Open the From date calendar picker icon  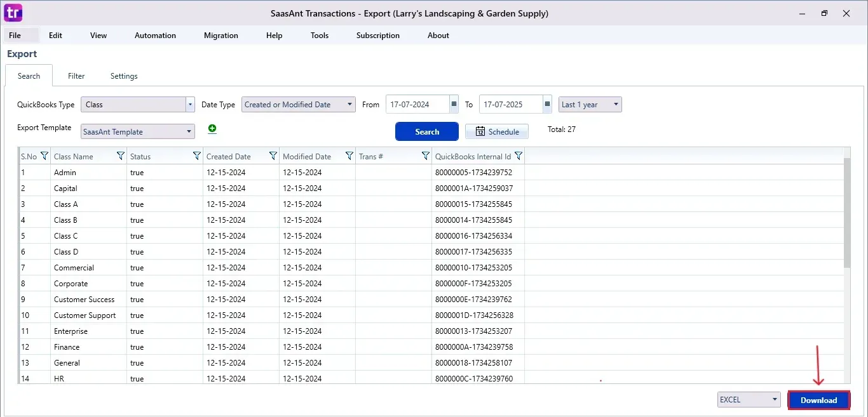pos(454,104)
